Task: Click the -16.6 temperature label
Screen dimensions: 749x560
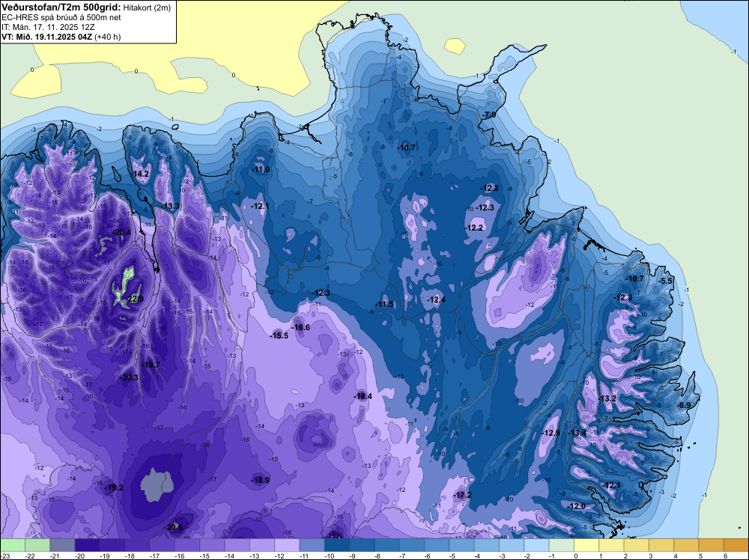Action: pos(300,327)
